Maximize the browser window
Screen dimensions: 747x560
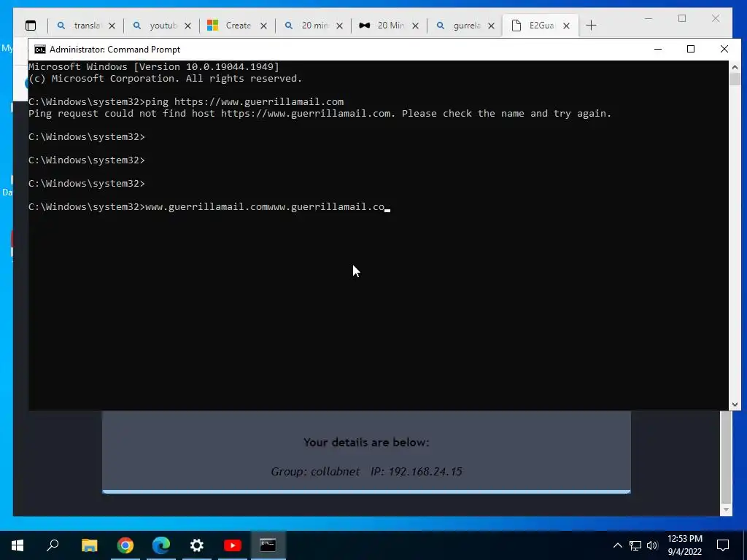pyautogui.click(x=682, y=18)
